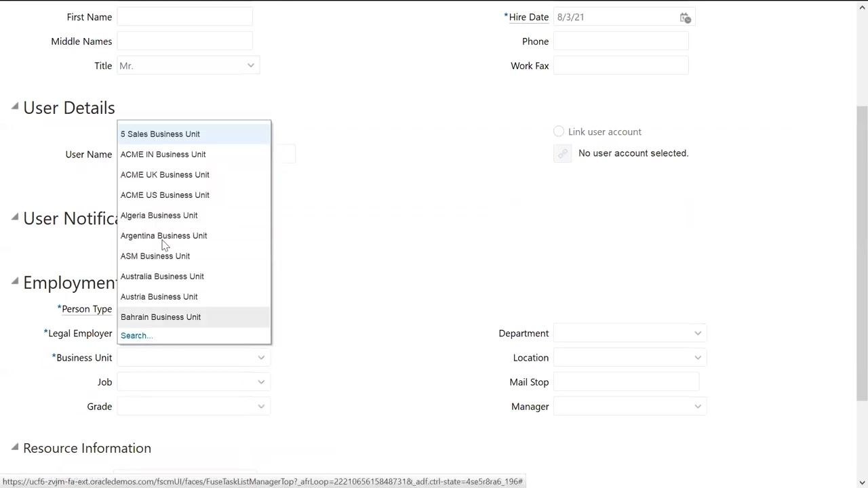Open the Hire Date calendar picker
Screen dimensions: 868x488
click(685, 18)
